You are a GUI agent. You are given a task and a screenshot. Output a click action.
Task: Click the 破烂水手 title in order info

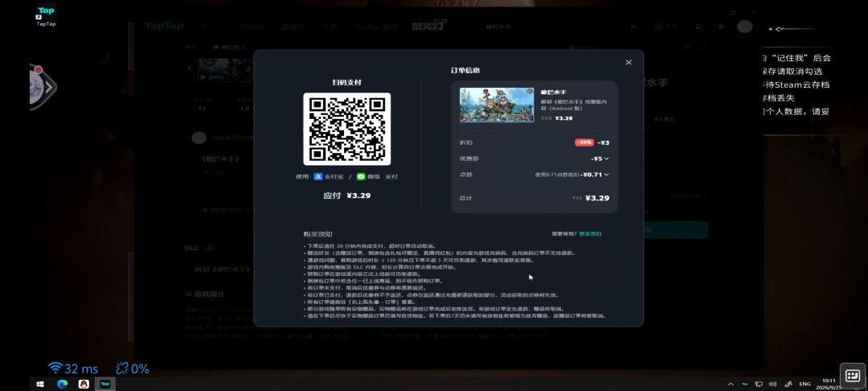[554, 92]
